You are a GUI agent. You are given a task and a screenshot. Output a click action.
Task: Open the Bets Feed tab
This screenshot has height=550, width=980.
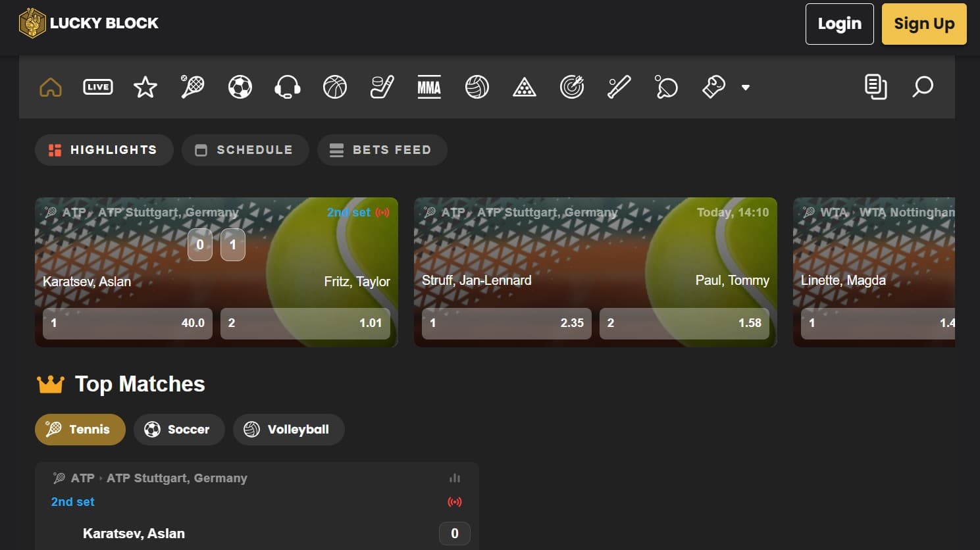coord(382,150)
